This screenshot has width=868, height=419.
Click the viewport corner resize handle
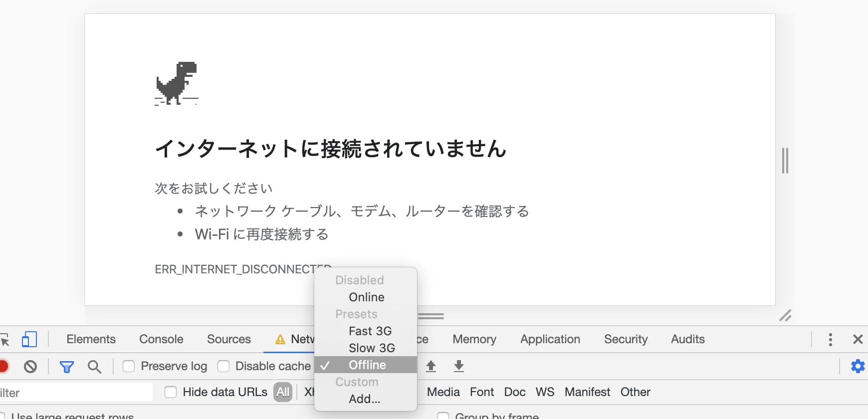tap(785, 316)
